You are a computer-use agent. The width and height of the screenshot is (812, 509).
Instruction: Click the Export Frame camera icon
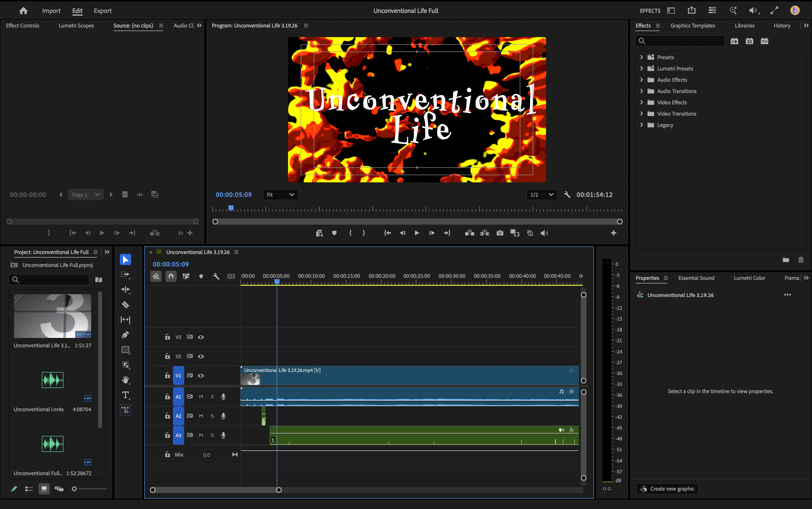(500, 233)
